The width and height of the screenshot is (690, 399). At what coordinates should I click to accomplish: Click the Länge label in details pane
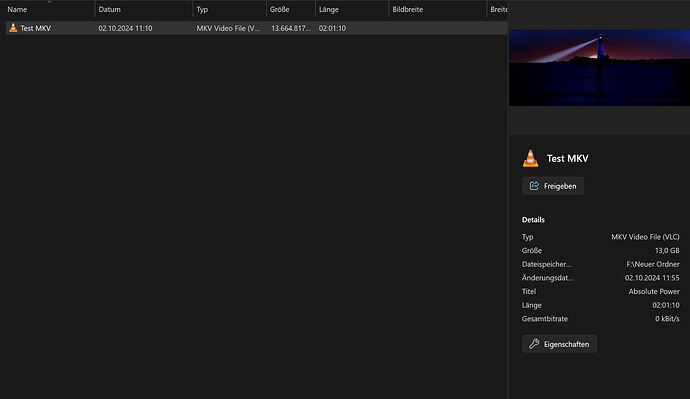[x=532, y=305]
